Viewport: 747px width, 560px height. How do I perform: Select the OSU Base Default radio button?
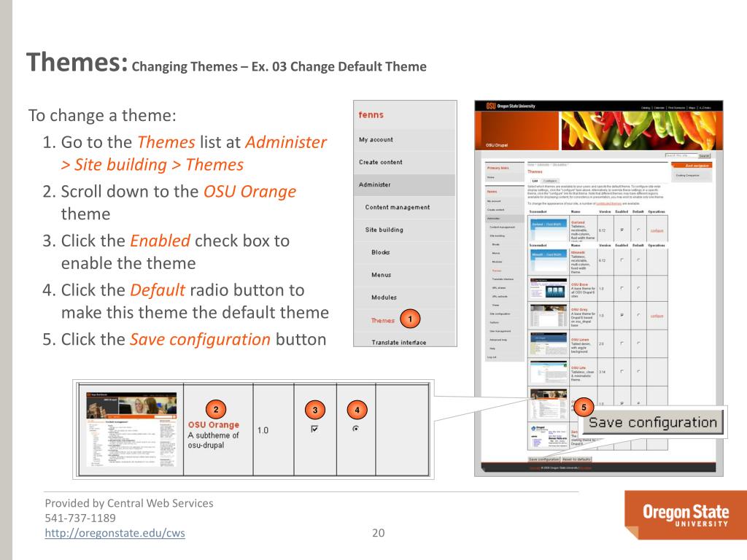638,288
